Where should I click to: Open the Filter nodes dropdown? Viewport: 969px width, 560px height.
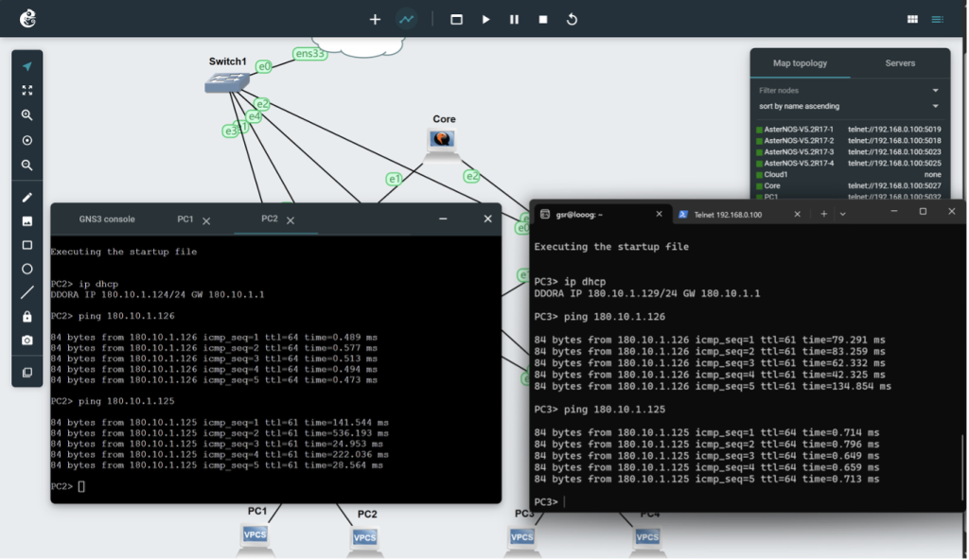point(849,90)
